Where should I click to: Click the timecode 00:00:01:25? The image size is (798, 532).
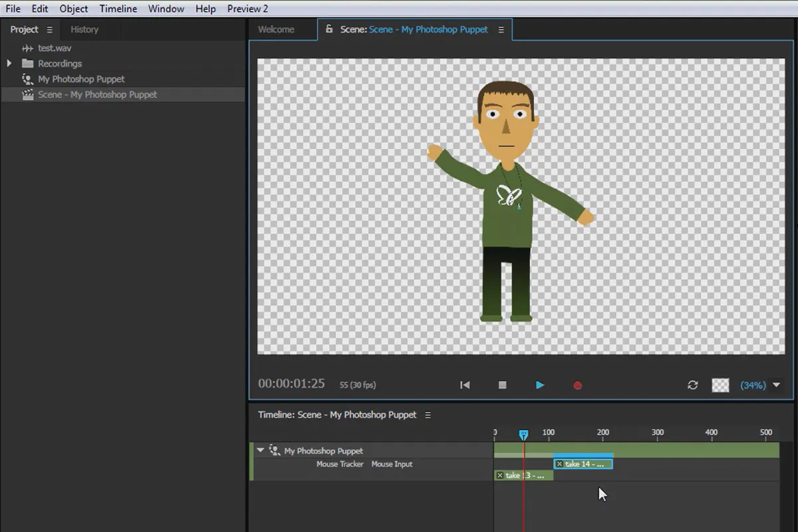click(291, 384)
